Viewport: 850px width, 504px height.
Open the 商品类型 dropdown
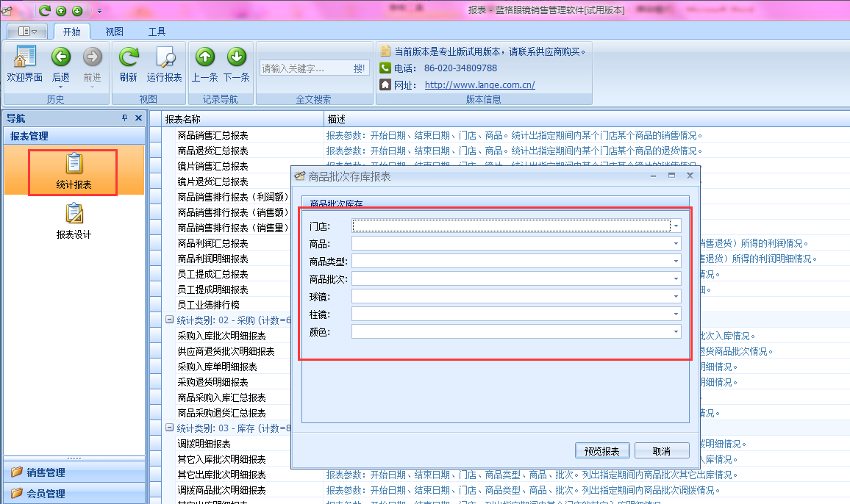676,261
